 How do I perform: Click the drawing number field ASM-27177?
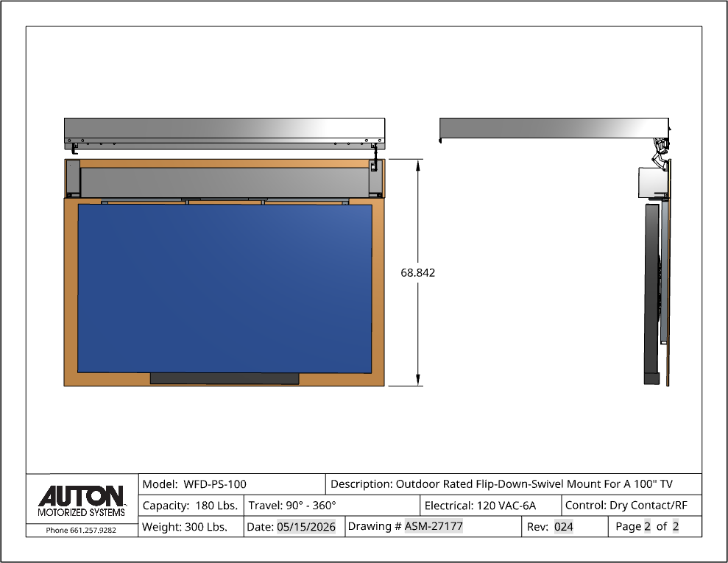[434, 526]
